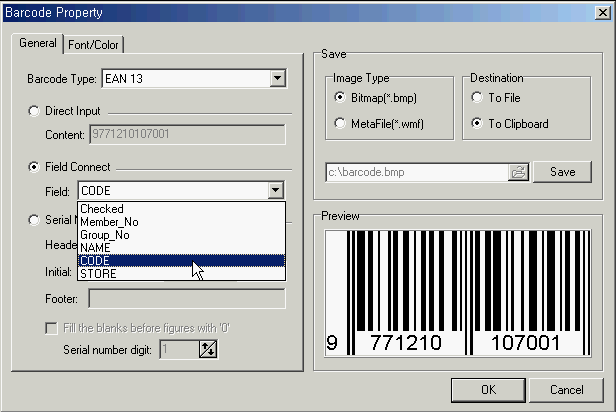This screenshot has width=616, height=412.
Task: Choose Checked from the field list
Action: [182, 209]
